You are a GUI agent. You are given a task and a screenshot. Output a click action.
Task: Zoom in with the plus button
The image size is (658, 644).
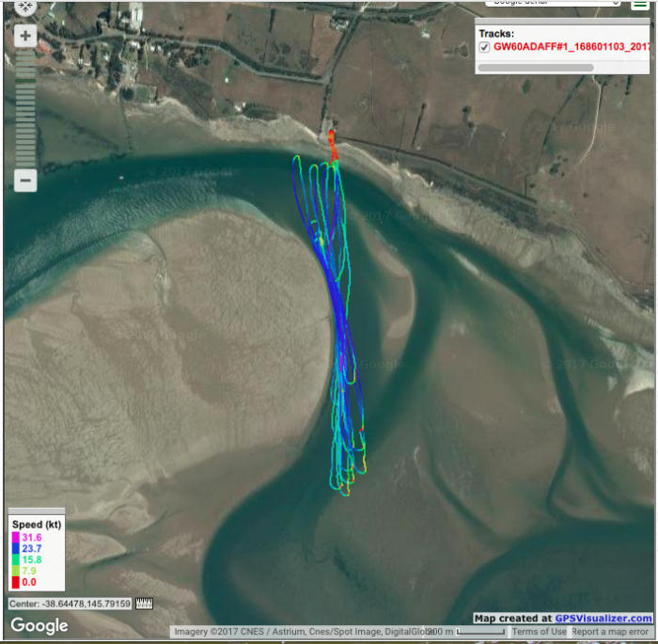pyautogui.click(x=25, y=36)
